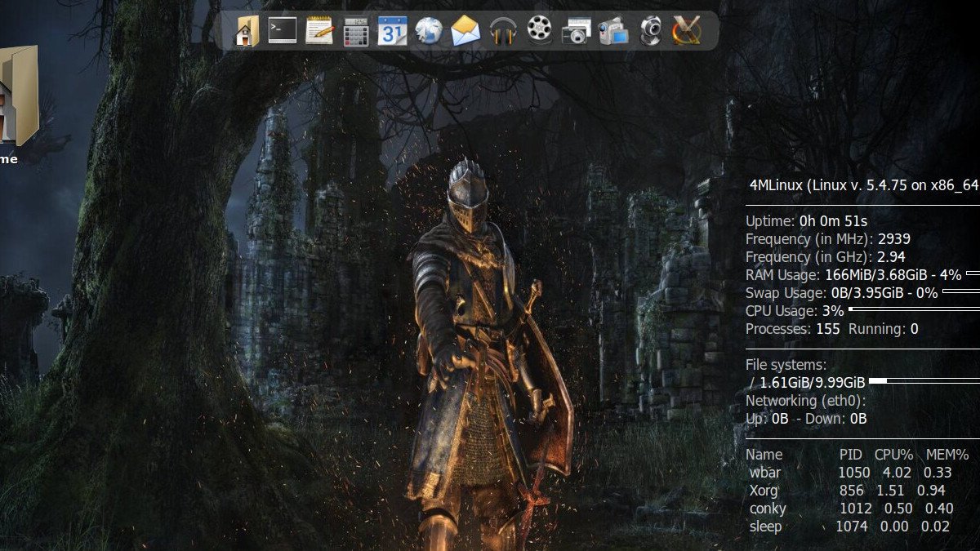The width and height of the screenshot is (980, 551).
Task: Click the CPU usage progress bar
Action: [x=914, y=310]
